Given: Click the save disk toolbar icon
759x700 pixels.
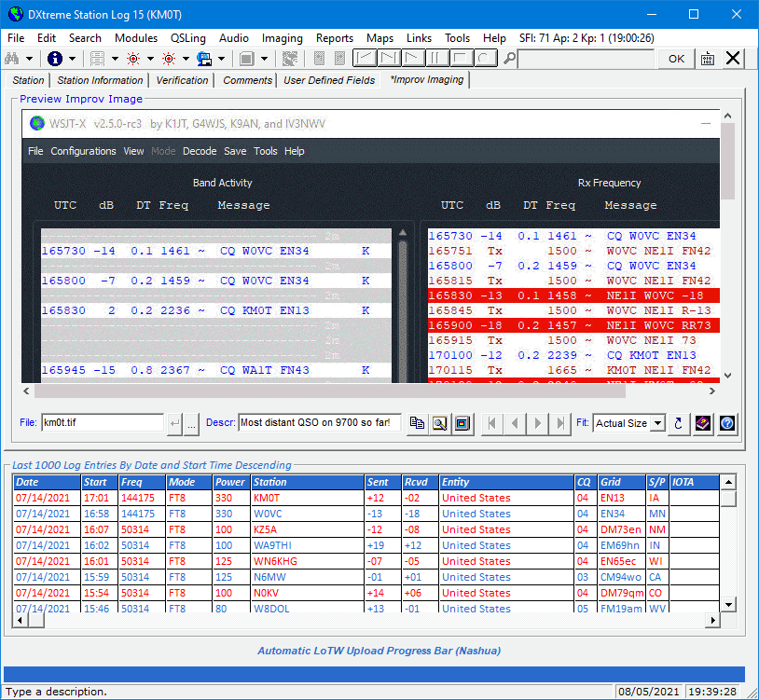Looking at the screenshot, I should 203,59.
